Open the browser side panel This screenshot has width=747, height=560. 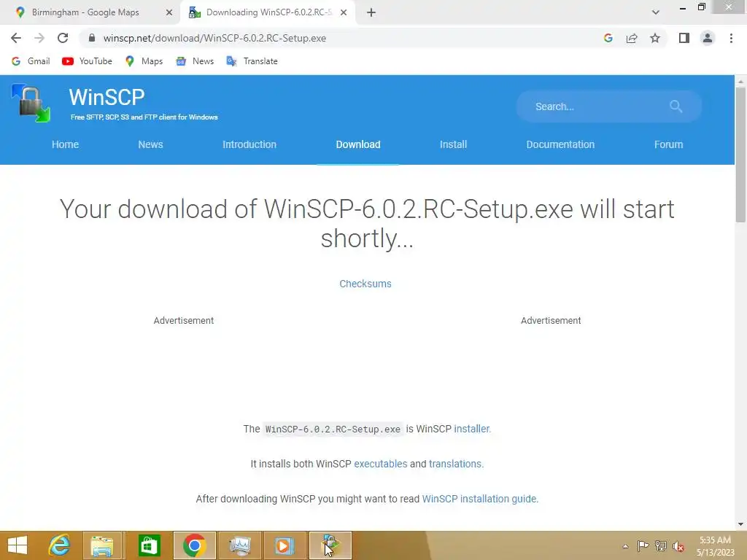pyautogui.click(x=684, y=38)
